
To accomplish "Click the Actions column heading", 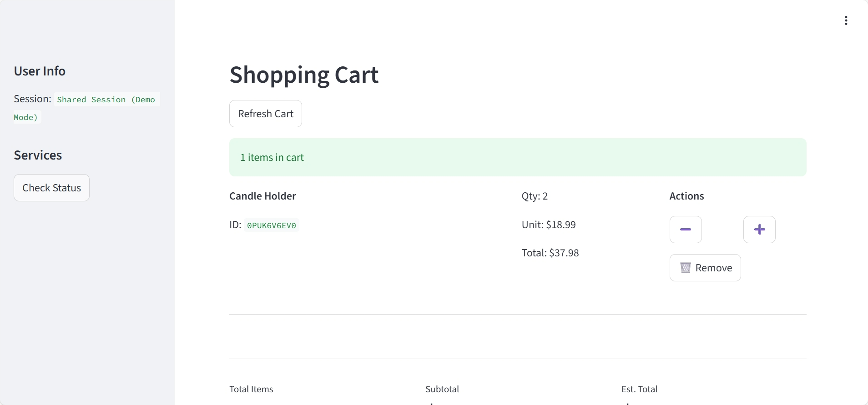I will 686,196.
